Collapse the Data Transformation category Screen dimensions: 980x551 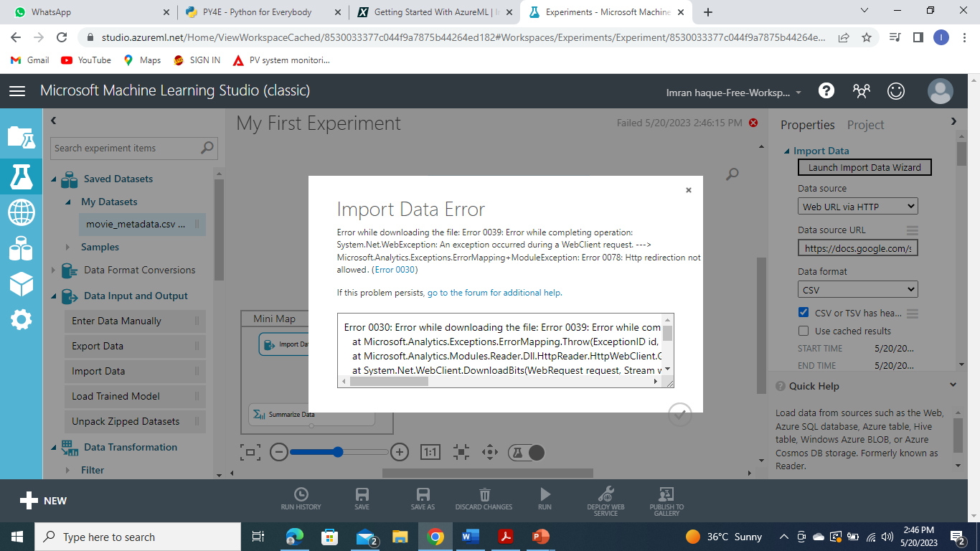54,448
